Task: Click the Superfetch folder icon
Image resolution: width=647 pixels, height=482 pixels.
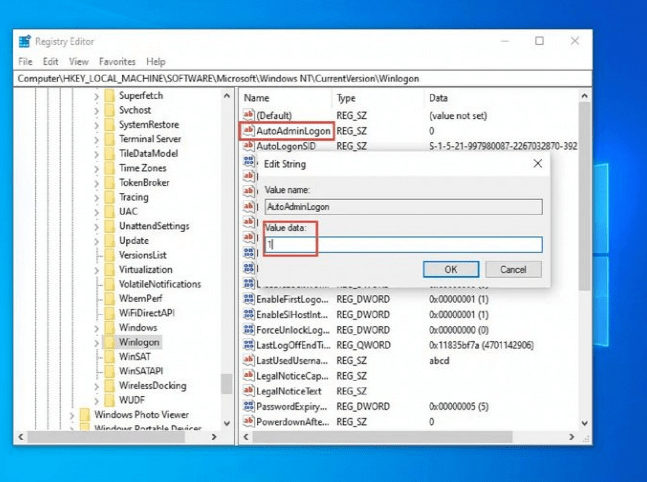Action: click(x=109, y=96)
